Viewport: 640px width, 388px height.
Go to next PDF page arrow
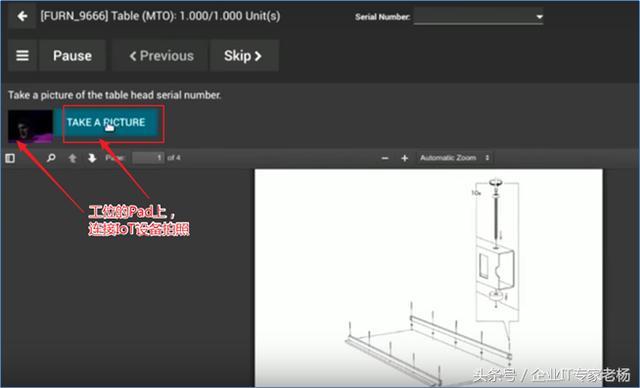click(x=92, y=158)
